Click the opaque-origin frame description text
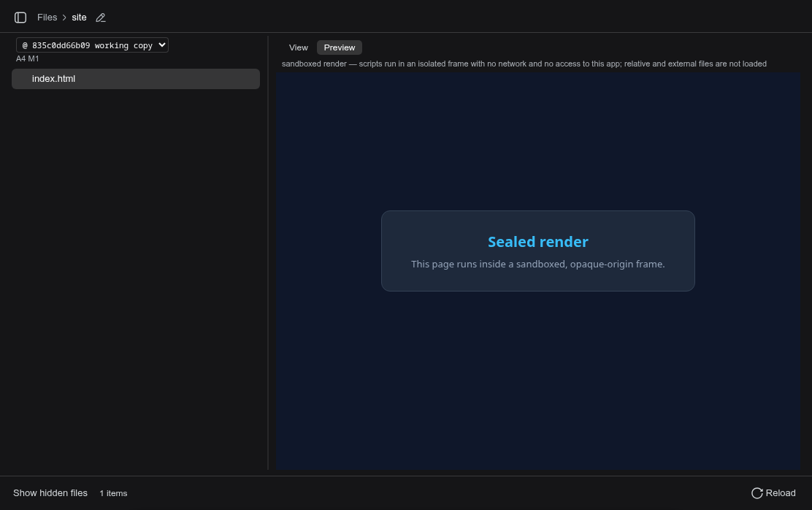This screenshot has width=812, height=510. 538,264
